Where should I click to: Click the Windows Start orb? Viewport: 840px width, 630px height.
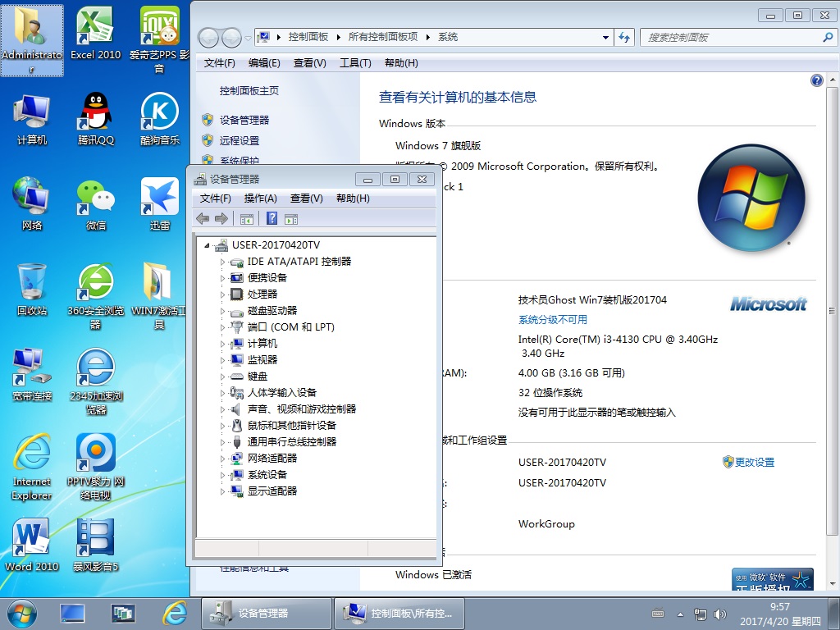pyautogui.click(x=22, y=614)
